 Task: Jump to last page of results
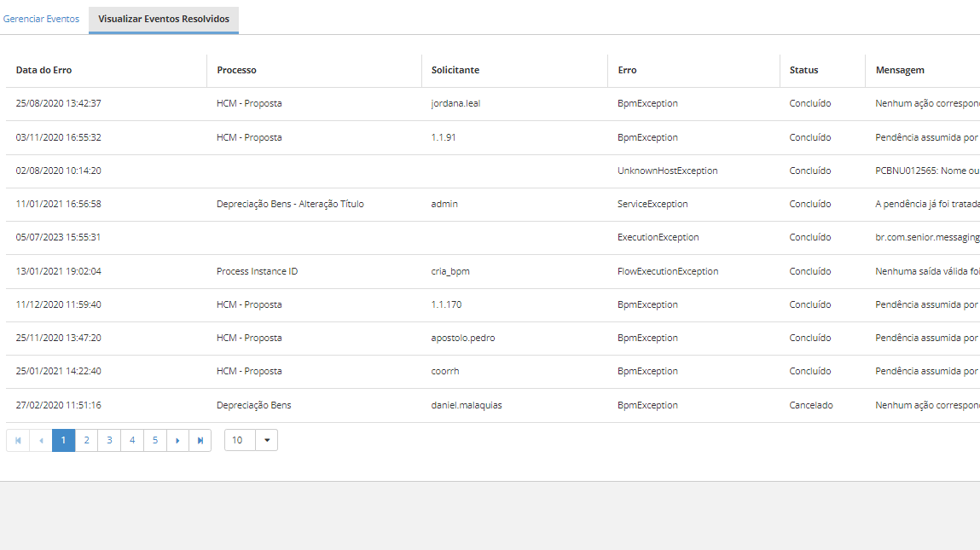pos(200,440)
